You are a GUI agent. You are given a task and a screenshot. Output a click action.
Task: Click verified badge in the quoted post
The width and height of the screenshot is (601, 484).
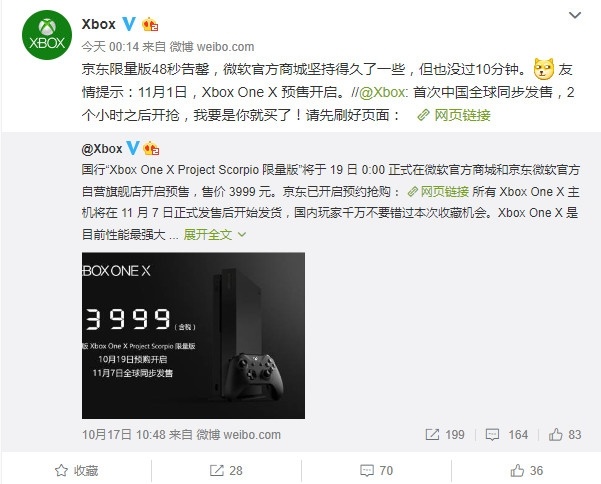[x=133, y=148]
